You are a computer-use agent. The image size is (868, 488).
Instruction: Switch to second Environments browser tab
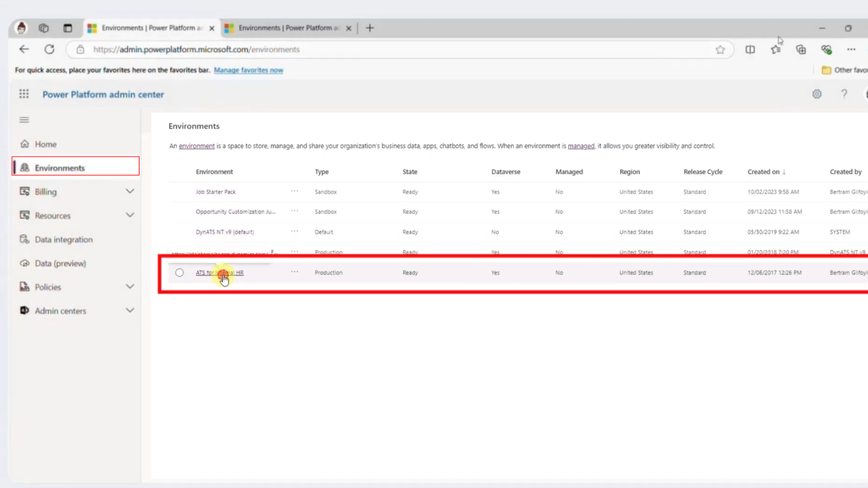tap(288, 28)
